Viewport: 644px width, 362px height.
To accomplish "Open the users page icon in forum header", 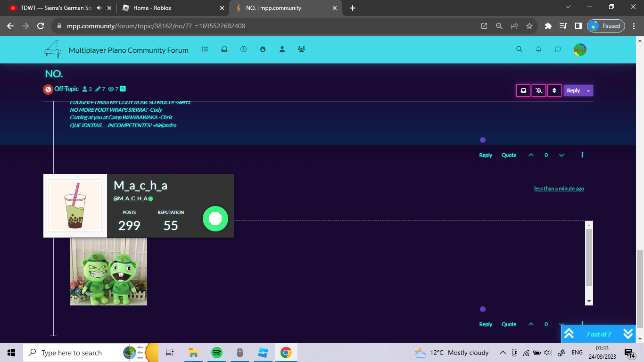I will (x=282, y=49).
